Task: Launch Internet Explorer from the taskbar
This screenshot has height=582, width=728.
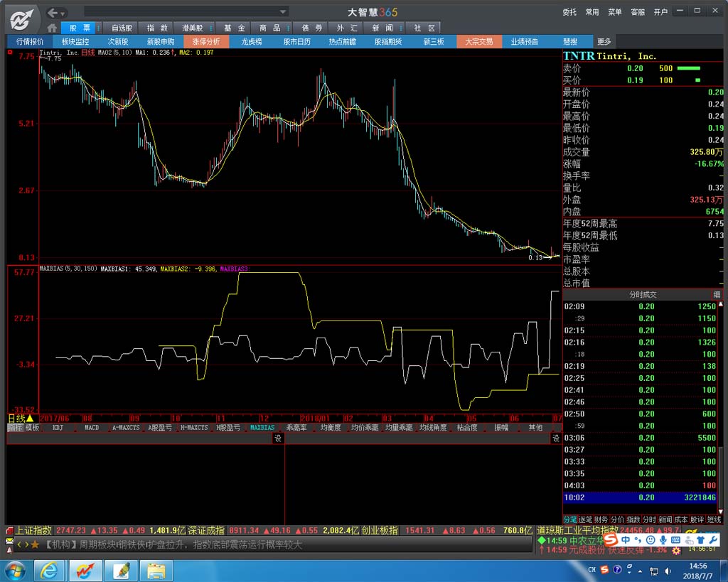Action: coord(49,571)
